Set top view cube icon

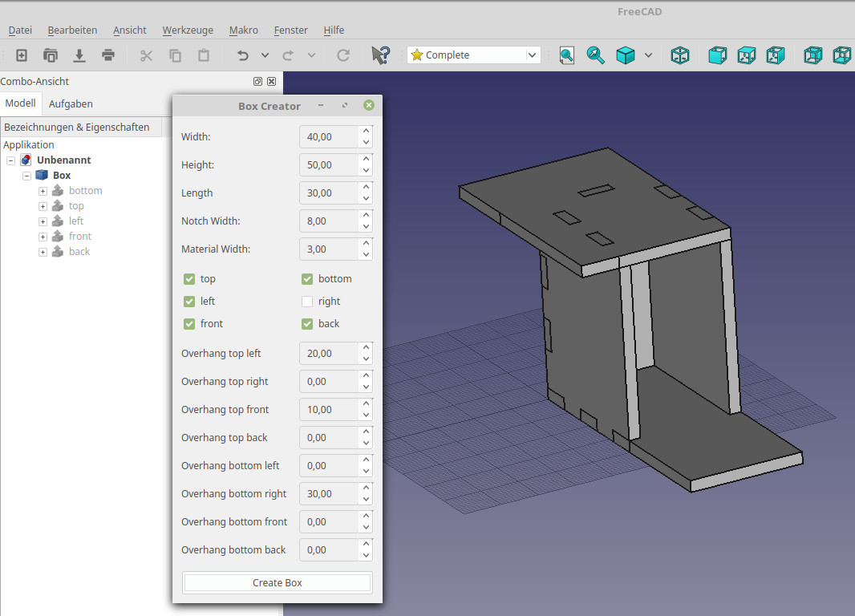pos(747,55)
